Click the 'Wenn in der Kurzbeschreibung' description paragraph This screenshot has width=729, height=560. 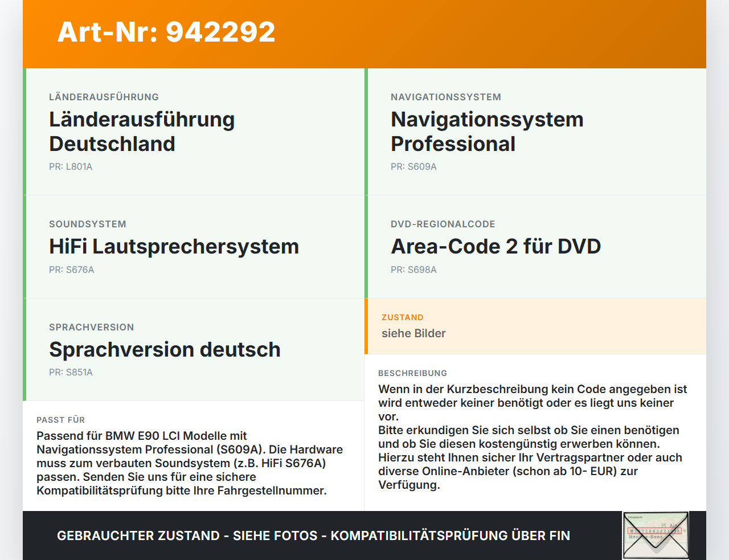(x=533, y=437)
